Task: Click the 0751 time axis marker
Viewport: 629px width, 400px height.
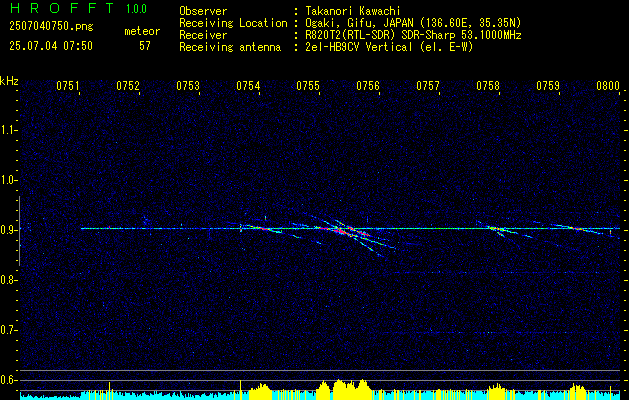Action: [68, 86]
